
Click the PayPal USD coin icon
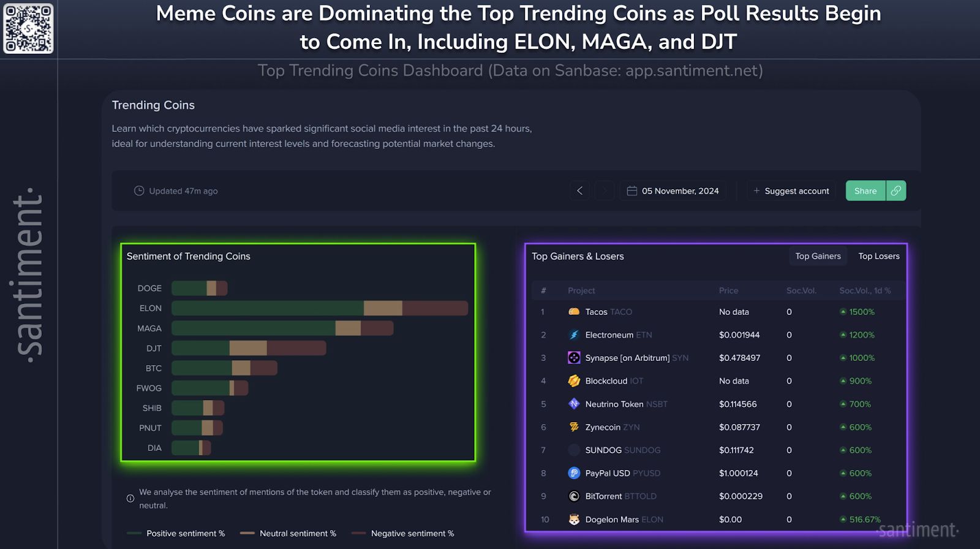574,473
